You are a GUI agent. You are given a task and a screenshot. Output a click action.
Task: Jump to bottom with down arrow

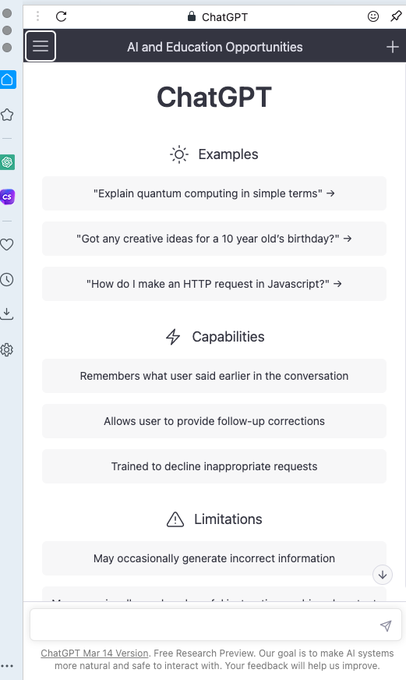coord(383,575)
